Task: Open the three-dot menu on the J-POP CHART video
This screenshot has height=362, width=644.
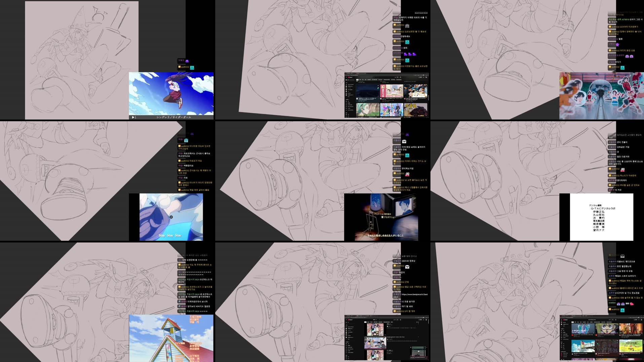Action: [594, 335]
